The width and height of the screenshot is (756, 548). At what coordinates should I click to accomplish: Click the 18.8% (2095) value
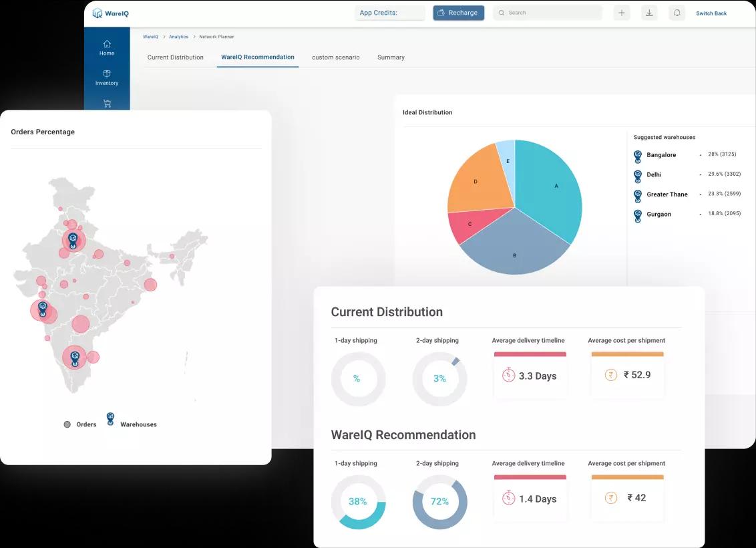tap(724, 214)
